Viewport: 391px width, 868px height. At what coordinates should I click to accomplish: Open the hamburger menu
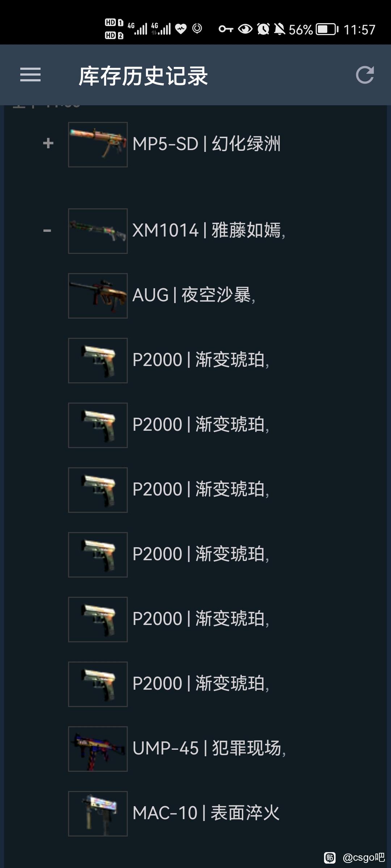[x=30, y=75]
